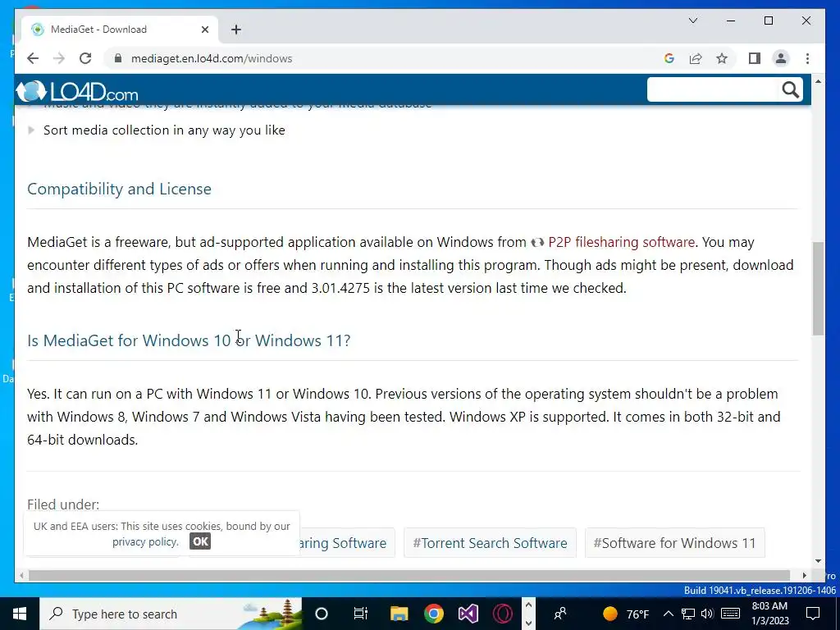Image resolution: width=840 pixels, height=630 pixels.
Task: Click the taskbar 'Type here to search' box
Action: tap(171, 614)
